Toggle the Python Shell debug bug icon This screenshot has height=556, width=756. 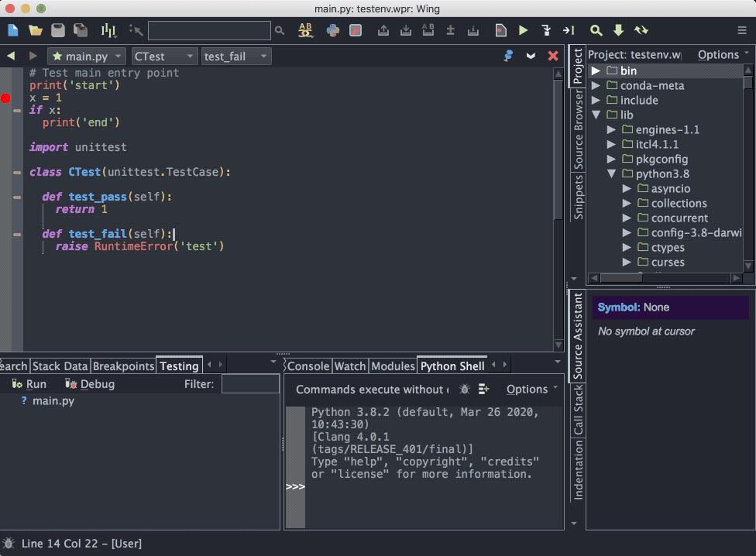point(464,389)
